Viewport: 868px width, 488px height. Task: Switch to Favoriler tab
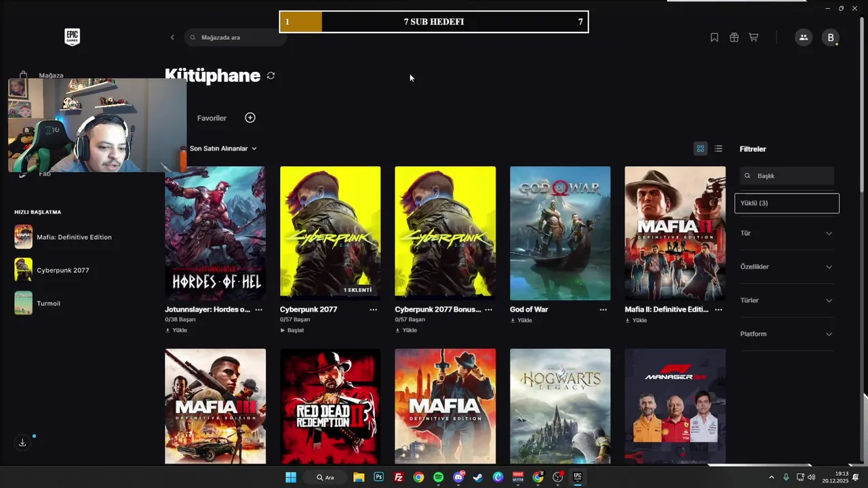212,118
